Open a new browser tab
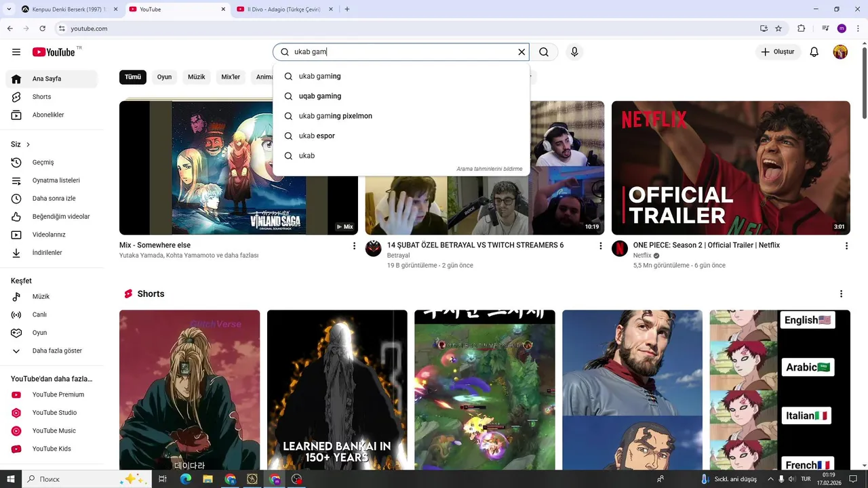Viewport: 868px width, 488px height. 347,9
